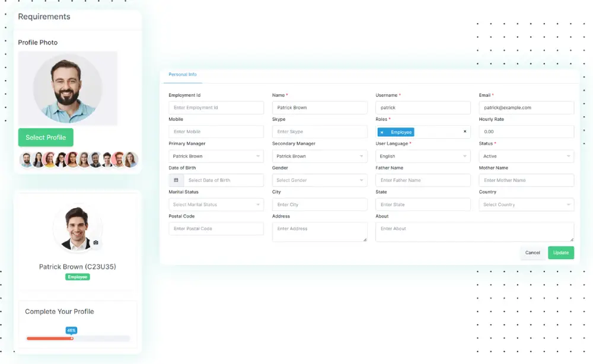Open the Primary Manager dropdown

(216, 157)
